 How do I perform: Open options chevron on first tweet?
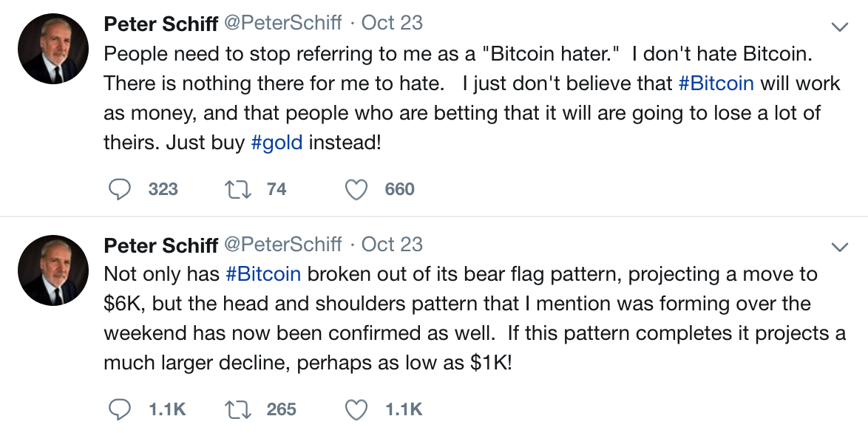click(839, 27)
